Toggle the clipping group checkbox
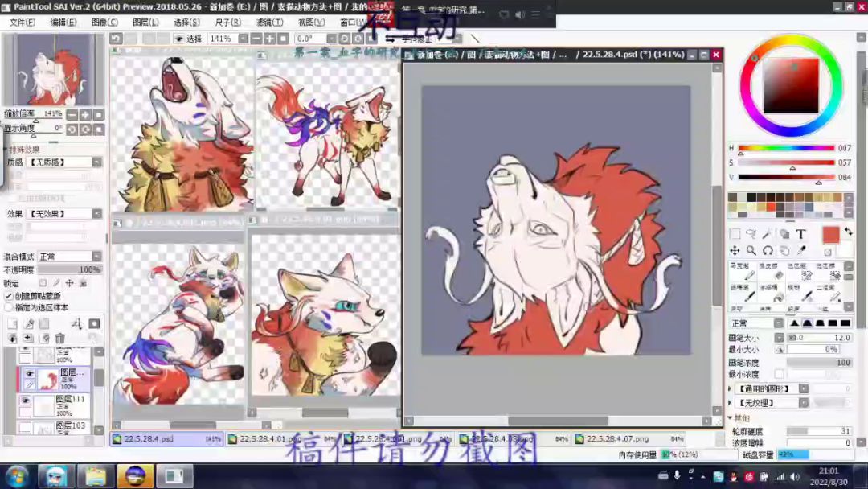 click(x=8, y=296)
